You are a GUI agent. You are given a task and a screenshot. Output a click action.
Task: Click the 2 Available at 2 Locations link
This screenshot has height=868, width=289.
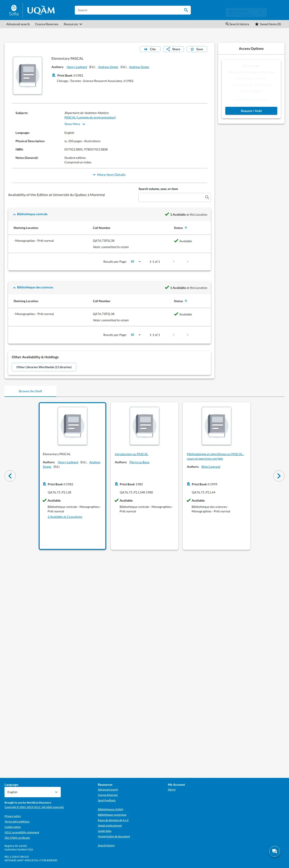point(65,517)
